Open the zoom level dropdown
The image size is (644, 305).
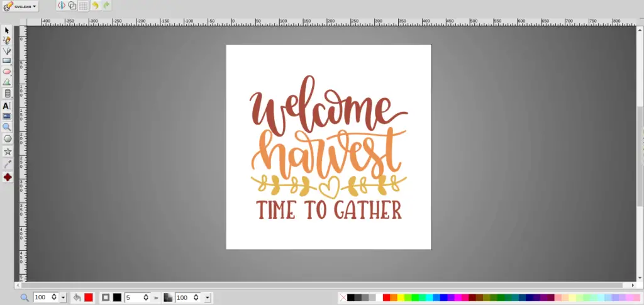click(x=63, y=297)
